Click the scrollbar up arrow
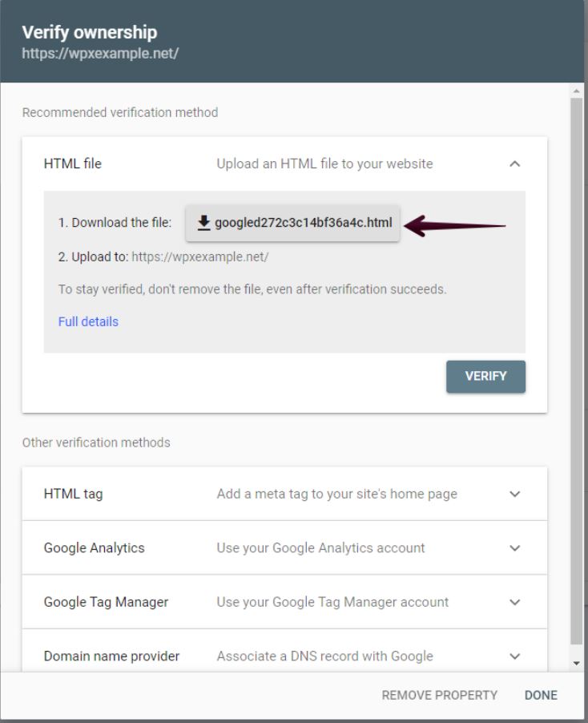588x723 pixels. tap(577, 91)
